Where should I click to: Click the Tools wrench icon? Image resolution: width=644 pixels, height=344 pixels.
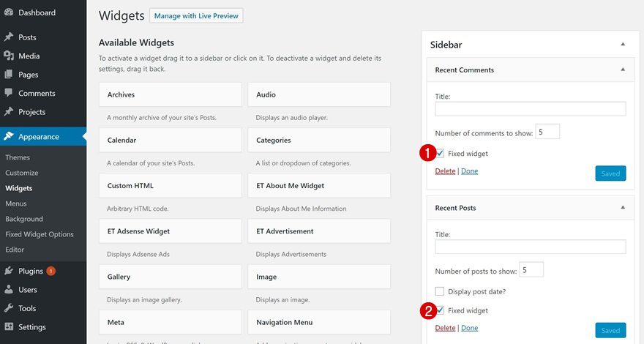point(9,309)
